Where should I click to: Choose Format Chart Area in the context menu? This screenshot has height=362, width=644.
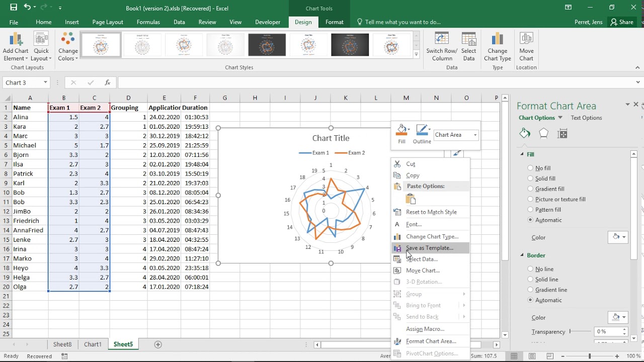(431, 341)
